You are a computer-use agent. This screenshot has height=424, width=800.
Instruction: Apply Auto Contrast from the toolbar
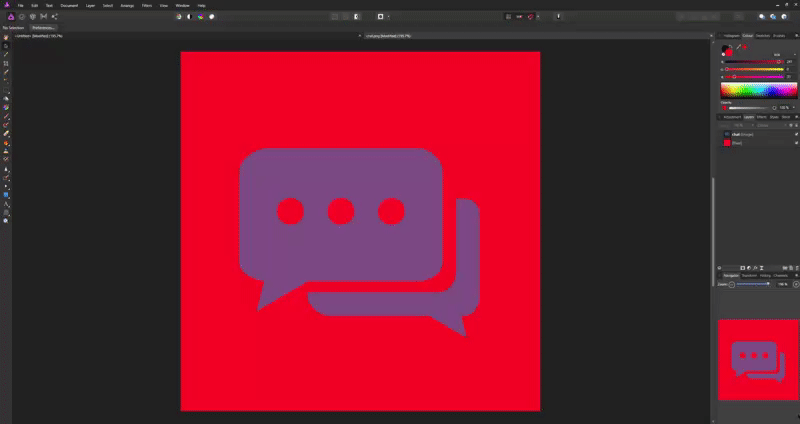pyautogui.click(x=189, y=17)
